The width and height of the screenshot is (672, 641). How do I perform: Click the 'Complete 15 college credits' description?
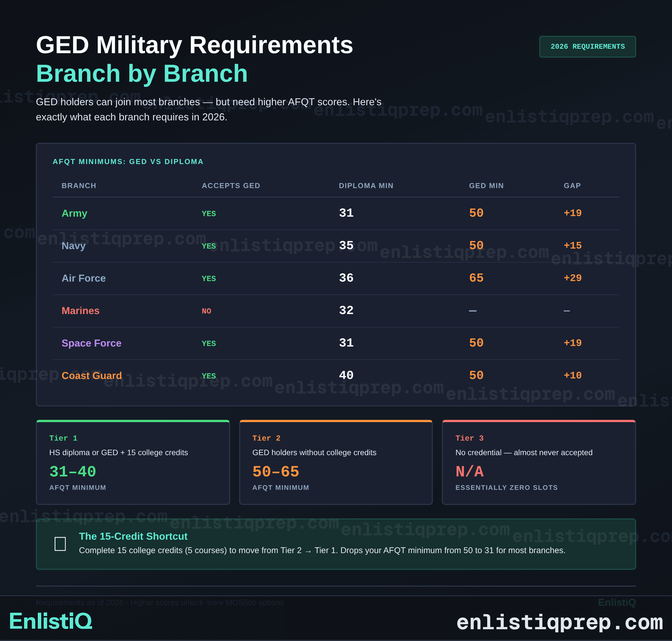tap(322, 551)
